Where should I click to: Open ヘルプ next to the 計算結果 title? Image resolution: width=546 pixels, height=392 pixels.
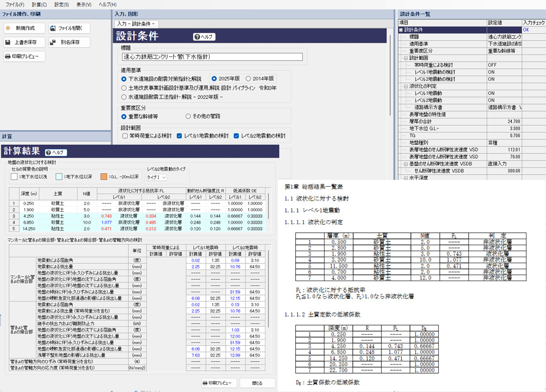tap(56, 152)
